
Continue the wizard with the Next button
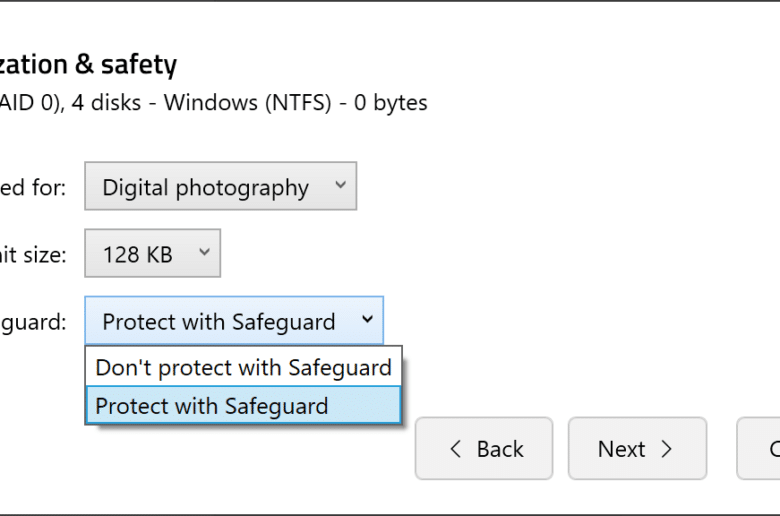(x=637, y=448)
